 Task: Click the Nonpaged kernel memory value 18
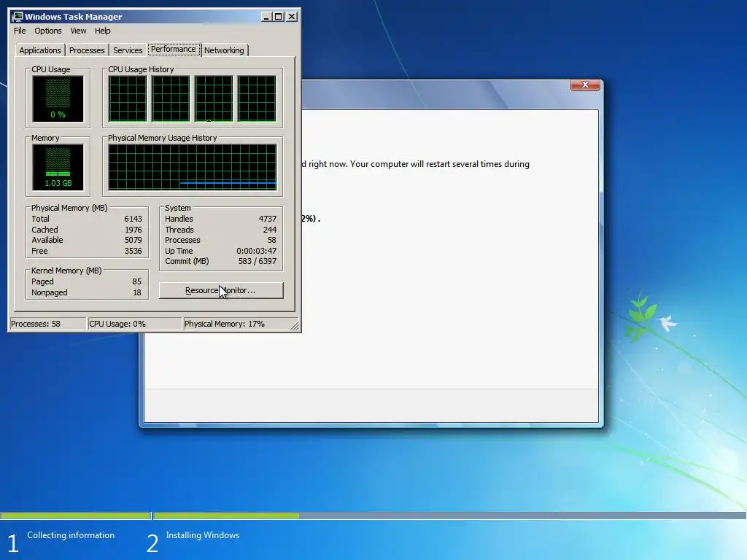(x=137, y=293)
